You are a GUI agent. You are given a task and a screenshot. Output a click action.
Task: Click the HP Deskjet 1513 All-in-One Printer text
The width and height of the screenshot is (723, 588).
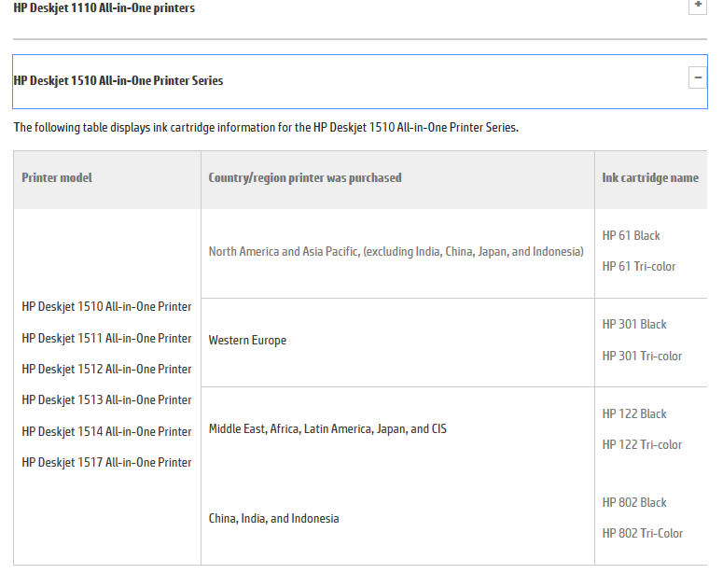tap(106, 399)
